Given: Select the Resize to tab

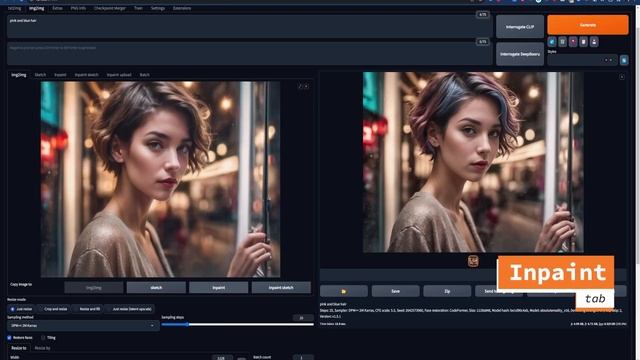Looking at the screenshot, I should tap(19, 348).
